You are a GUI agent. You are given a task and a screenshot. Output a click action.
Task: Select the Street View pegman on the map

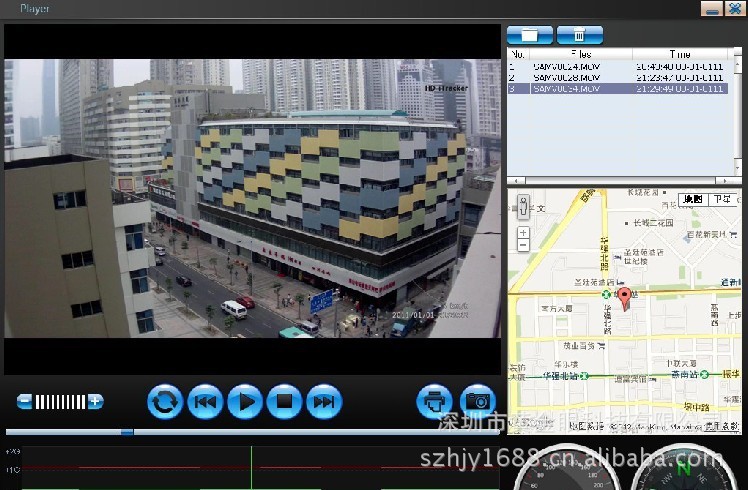tap(523, 207)
